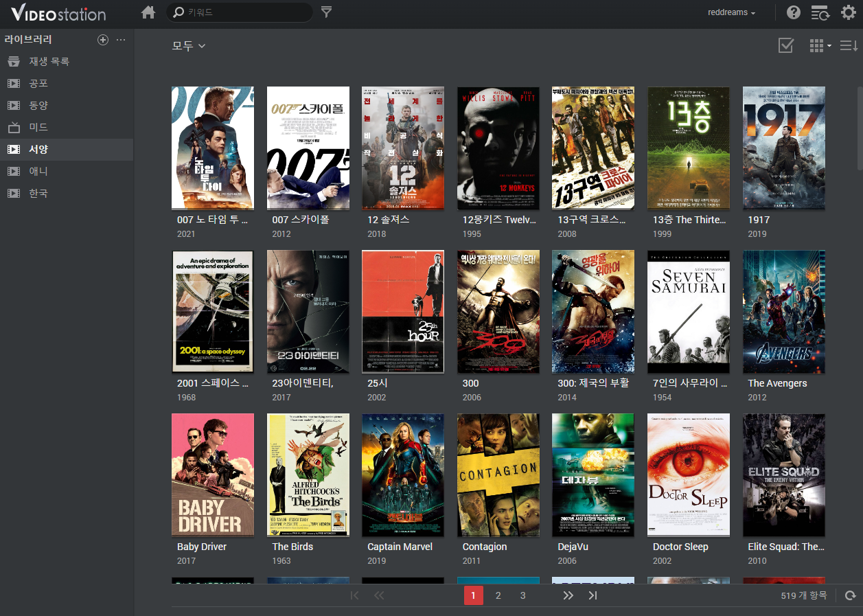Open the Contagion poster

pos(498,475)
